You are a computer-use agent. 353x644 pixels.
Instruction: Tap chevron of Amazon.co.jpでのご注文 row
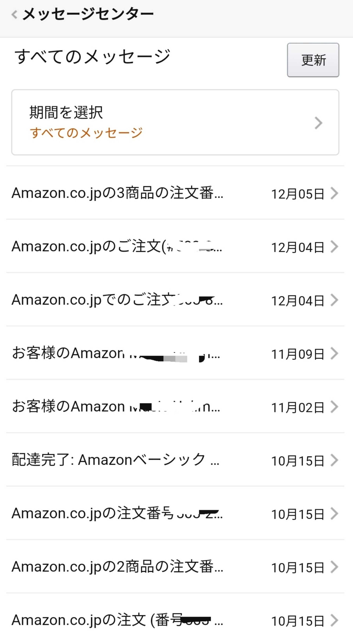click(334, 300)
